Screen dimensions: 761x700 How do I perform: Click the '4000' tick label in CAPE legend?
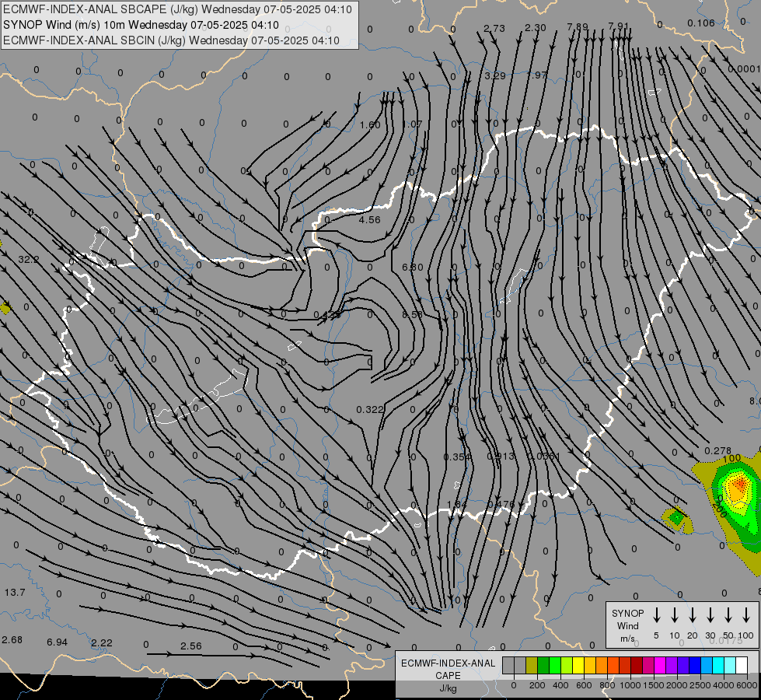(x=723, y=685)
